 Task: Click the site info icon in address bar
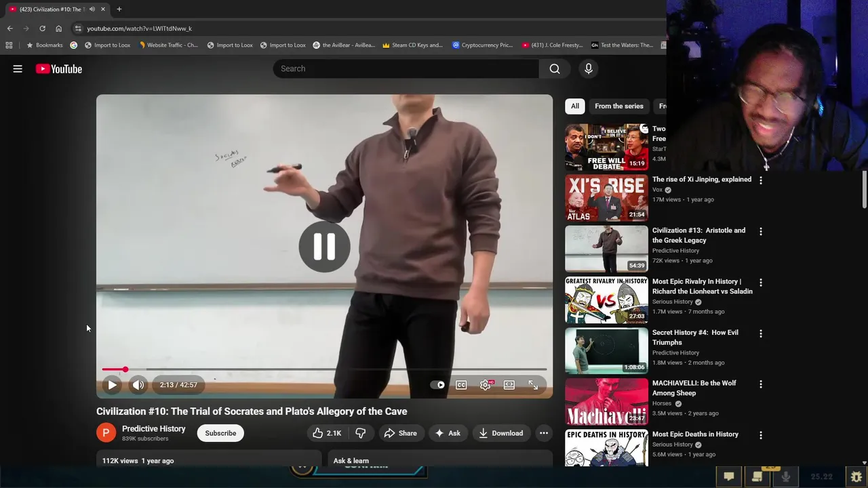78,28
